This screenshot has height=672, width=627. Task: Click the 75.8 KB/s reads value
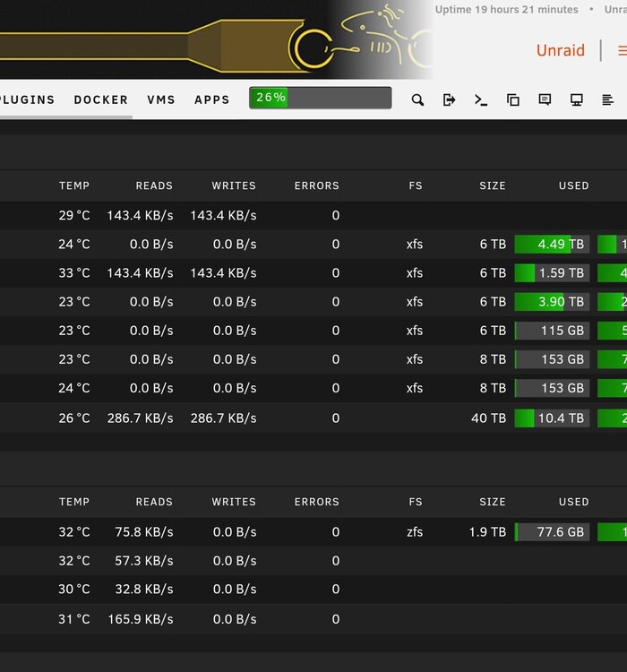click(x=144, y=532)
